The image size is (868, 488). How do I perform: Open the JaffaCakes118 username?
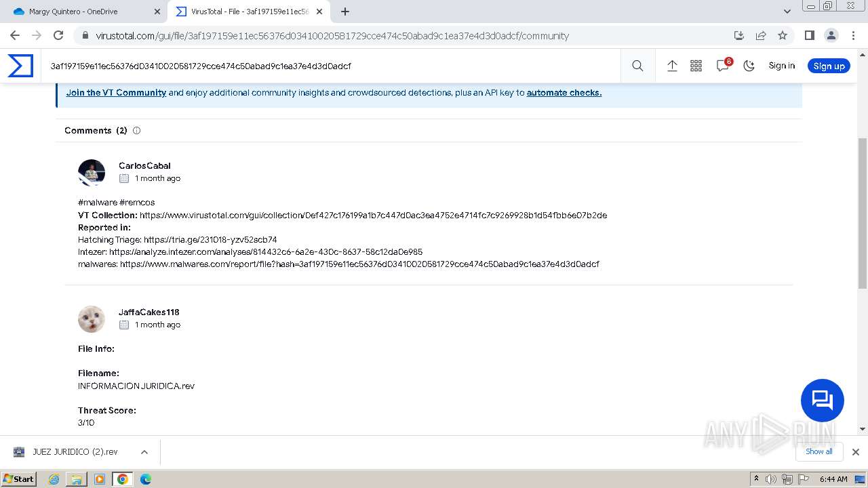(x=149, y=312)
